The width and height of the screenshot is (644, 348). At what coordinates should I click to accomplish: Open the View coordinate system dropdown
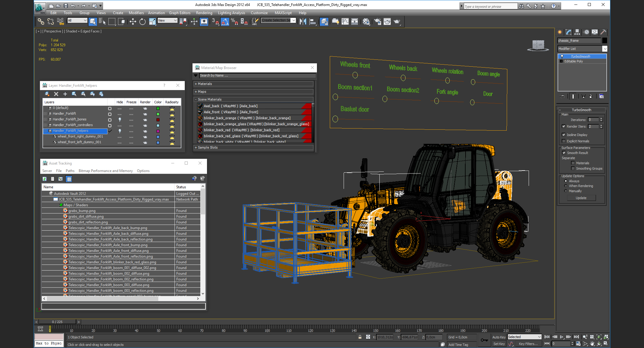[167, 20]
